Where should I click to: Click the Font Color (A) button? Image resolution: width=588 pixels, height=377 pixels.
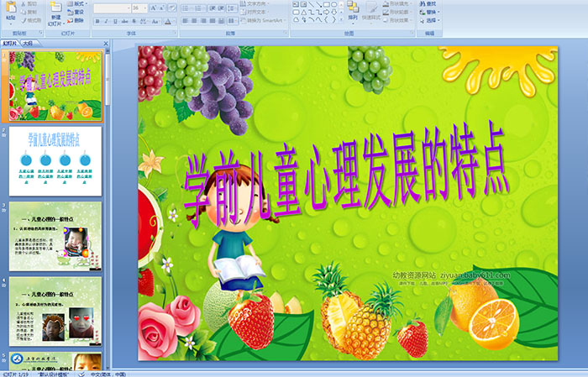pos(168,21)
